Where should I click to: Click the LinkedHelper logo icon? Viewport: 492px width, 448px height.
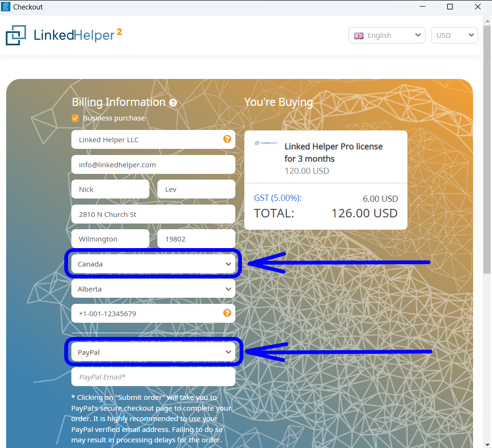[16, 35]
